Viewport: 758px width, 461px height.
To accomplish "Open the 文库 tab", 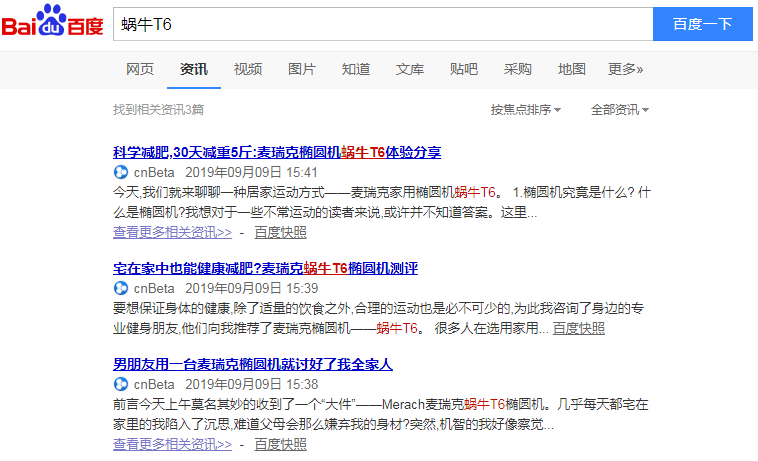I will click(x=410, y=69).
